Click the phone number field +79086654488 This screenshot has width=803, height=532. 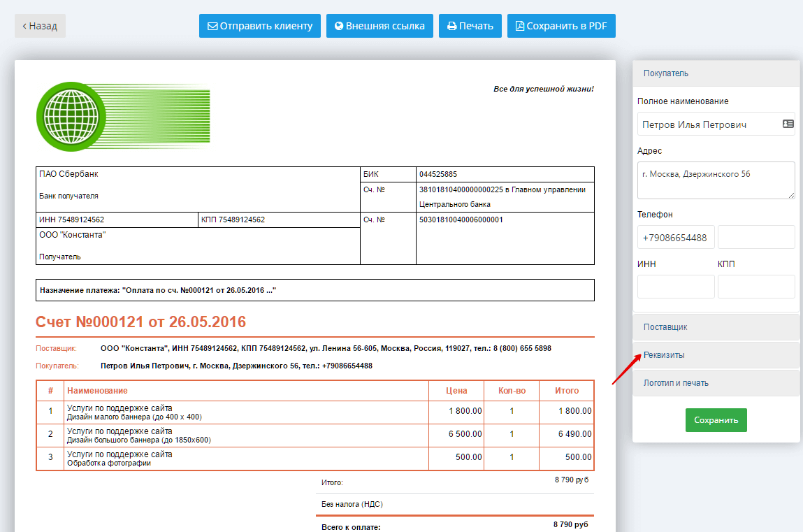675,238
